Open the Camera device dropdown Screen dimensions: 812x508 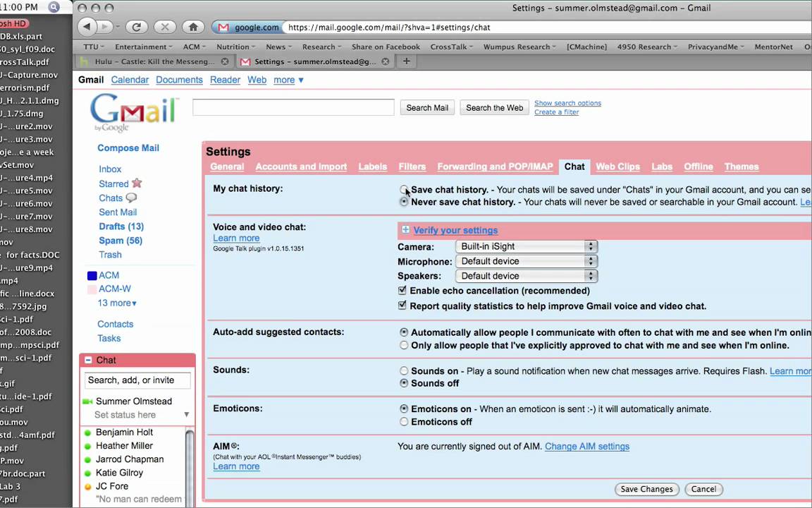click(x=527, y=246)
